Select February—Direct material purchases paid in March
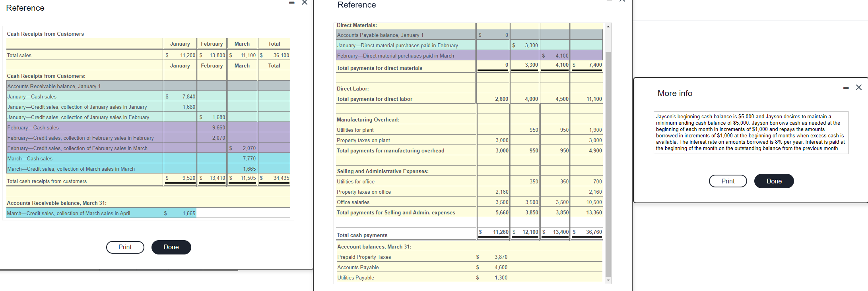Viewport: 868px width, 291px height. 395,56
